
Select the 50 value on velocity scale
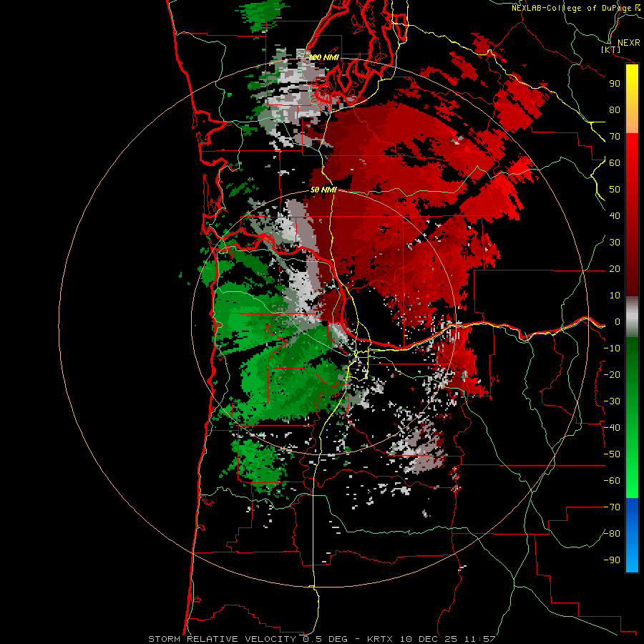coord(615,190)
